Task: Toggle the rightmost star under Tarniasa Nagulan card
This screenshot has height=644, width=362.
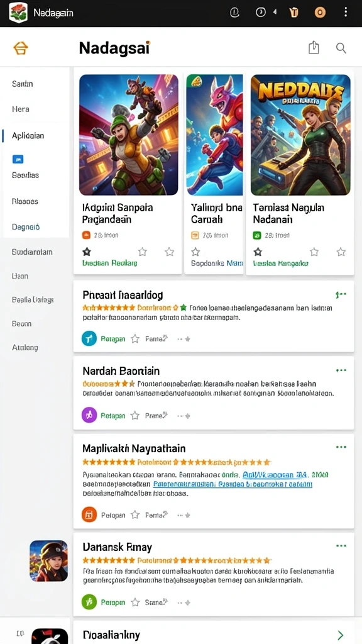Action: pos(341,252)
